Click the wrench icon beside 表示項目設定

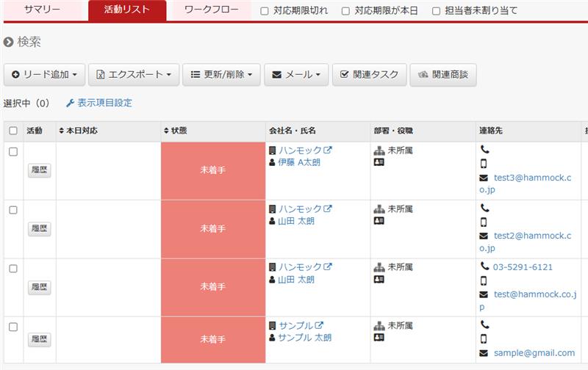click(71, 104)
